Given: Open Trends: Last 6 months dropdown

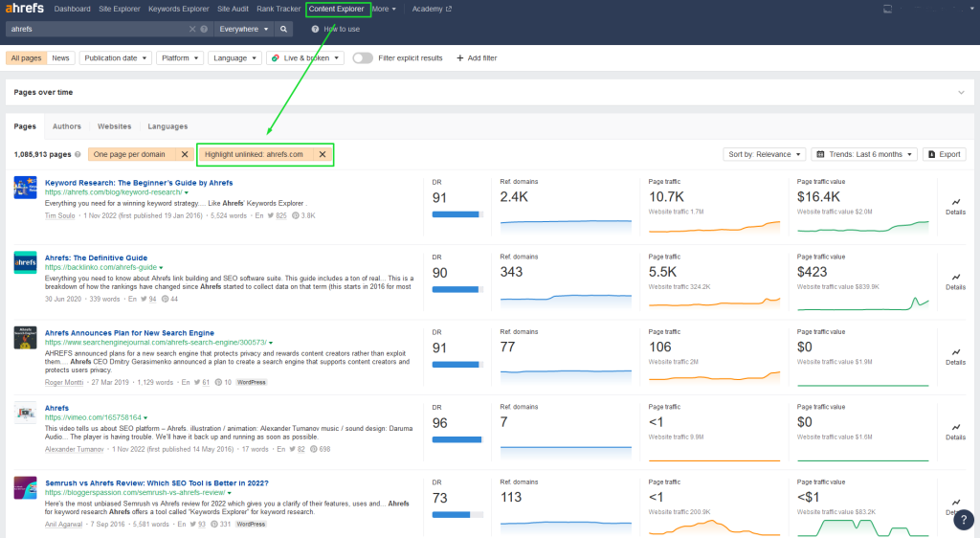Looking at the screenshot, I should (x=865, y=154).
